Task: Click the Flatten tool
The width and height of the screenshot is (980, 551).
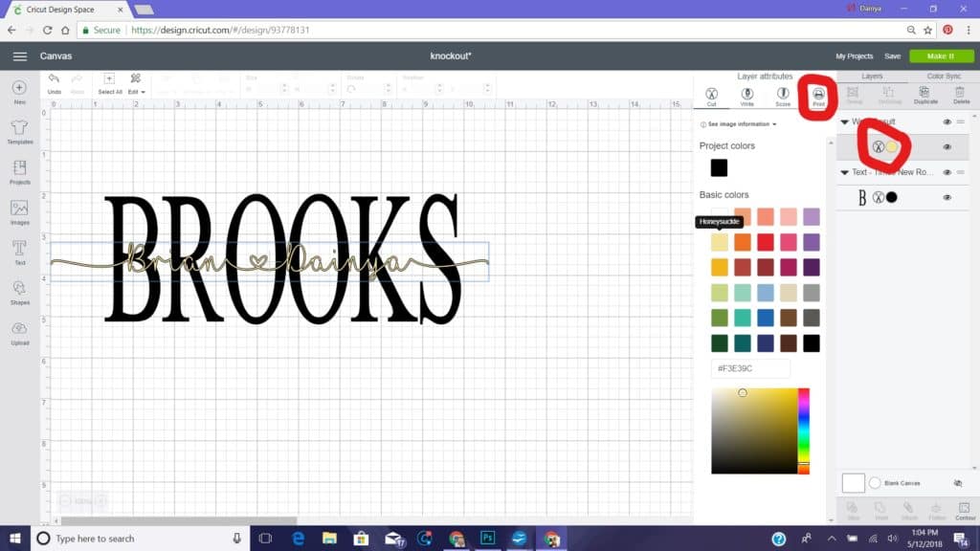Action: coord(936,511)
